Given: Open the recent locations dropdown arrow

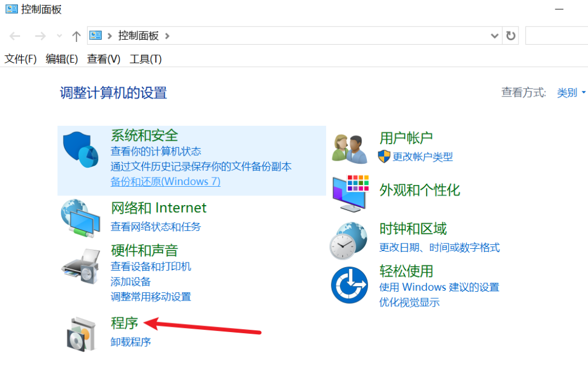Looking at the screenshot, I should coord(59,36).
